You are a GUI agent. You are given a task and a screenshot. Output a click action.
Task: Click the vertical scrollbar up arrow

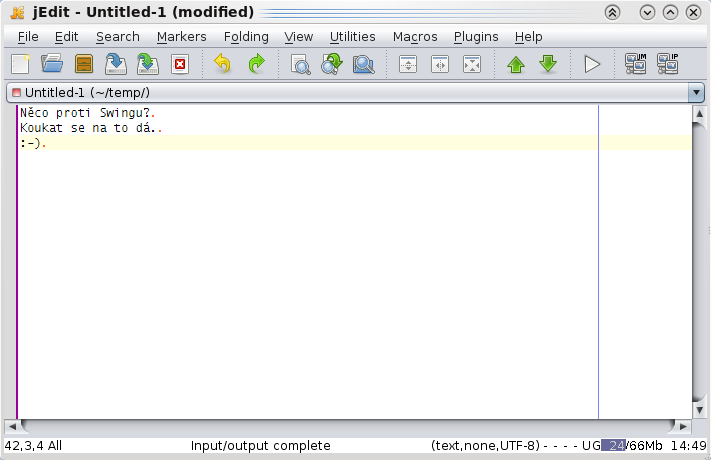[699, 114]
